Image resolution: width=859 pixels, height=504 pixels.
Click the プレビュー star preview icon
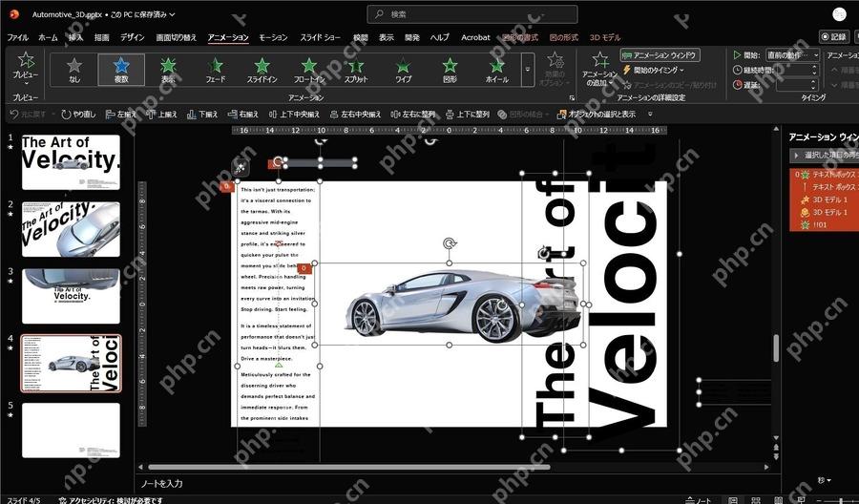[26, 60]
